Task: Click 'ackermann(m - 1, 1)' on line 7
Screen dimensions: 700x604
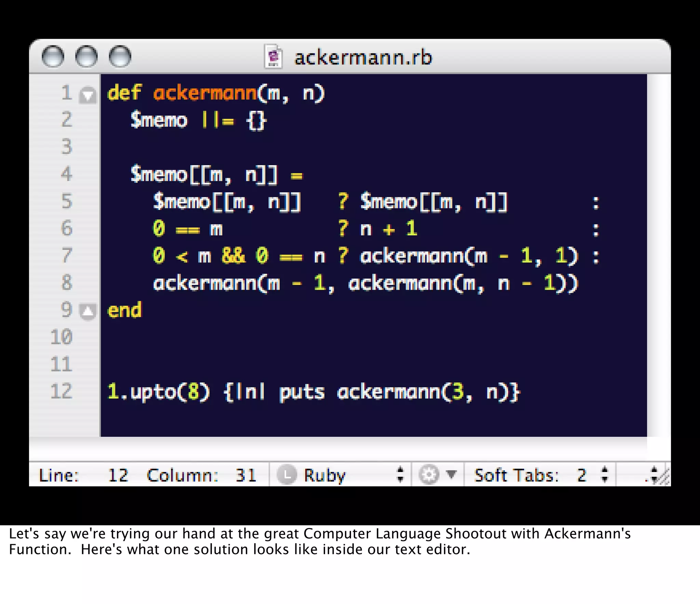Action: [469, 256]
